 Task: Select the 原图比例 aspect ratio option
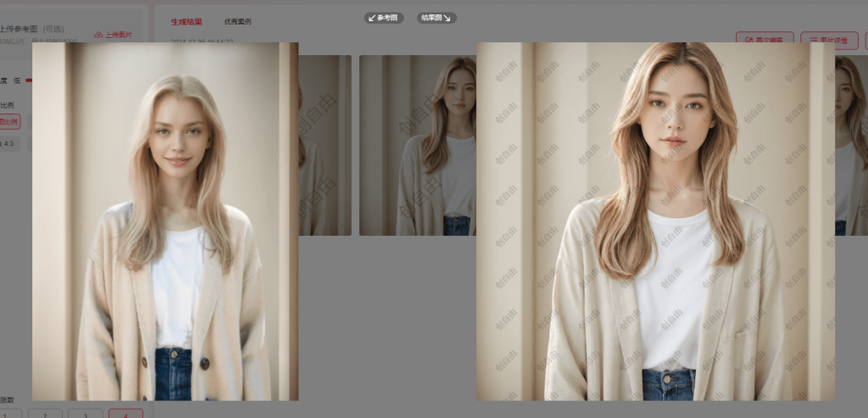coord(8,121)
